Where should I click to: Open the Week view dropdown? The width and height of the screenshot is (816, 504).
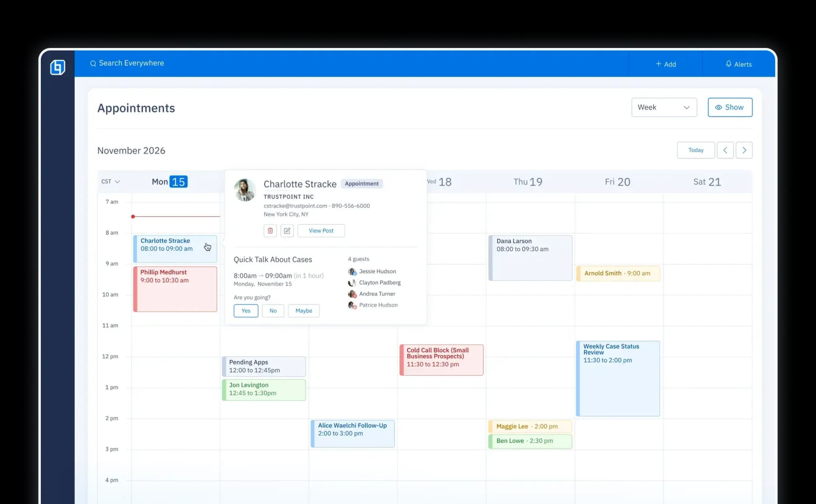click(x=664, y=107)
